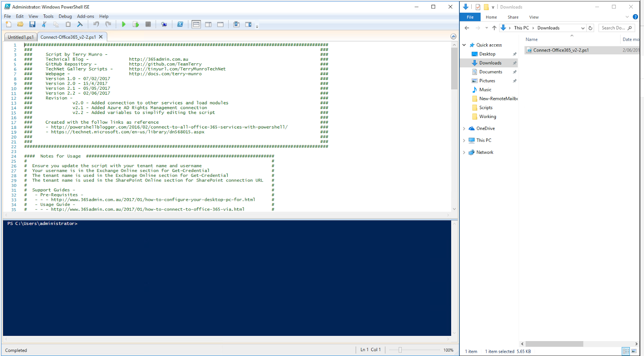Open File tab in Explorer window
Viewport: 644px width, 356px height.
470,17
